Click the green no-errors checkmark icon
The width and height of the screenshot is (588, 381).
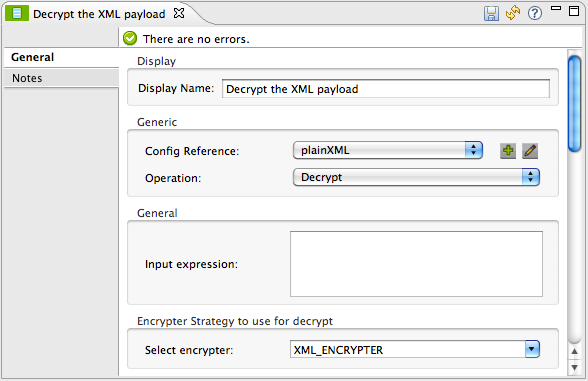[130, 38]
